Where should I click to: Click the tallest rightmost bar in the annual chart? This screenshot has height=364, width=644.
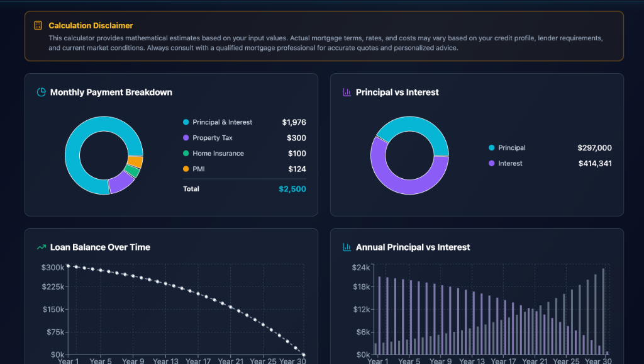[603, 312]
